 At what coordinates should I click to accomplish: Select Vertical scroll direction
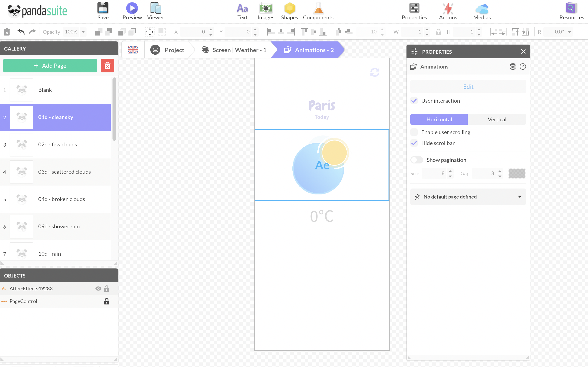pos(497,120)
